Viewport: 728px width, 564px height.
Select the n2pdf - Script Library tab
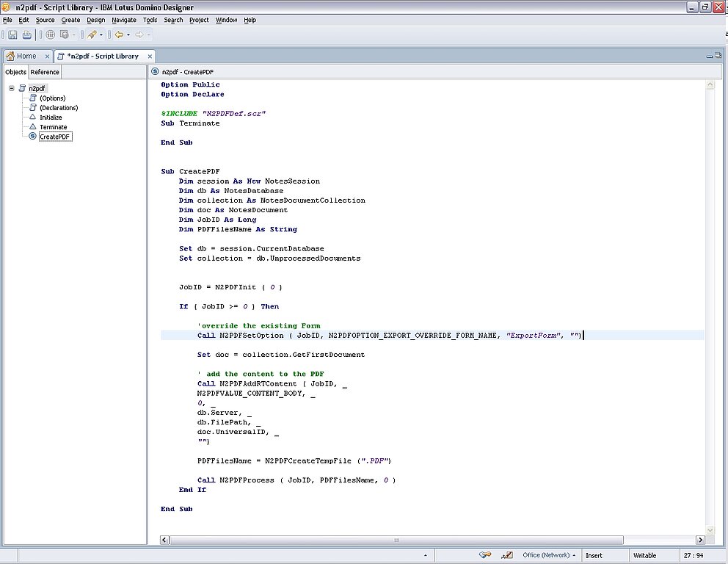click(103, 57)
